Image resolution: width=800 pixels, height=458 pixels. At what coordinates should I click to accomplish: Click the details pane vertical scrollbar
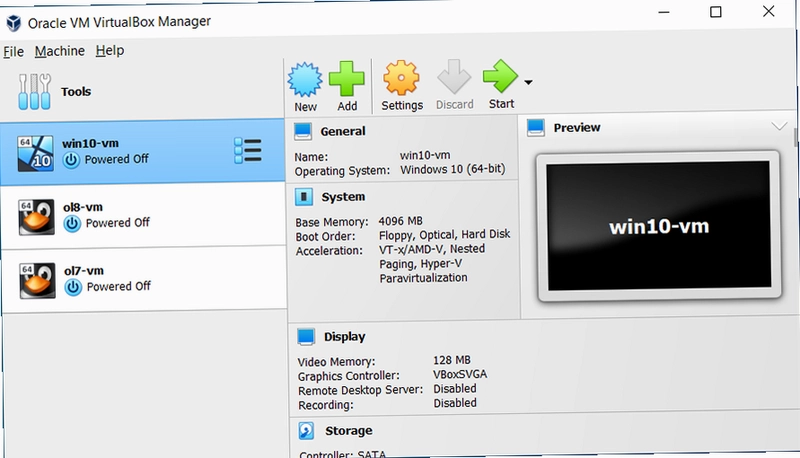pos(795,137)
